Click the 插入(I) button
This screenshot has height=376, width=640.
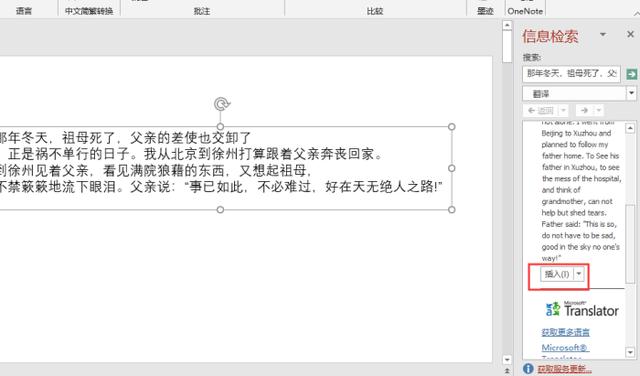[x=557, y=274]
